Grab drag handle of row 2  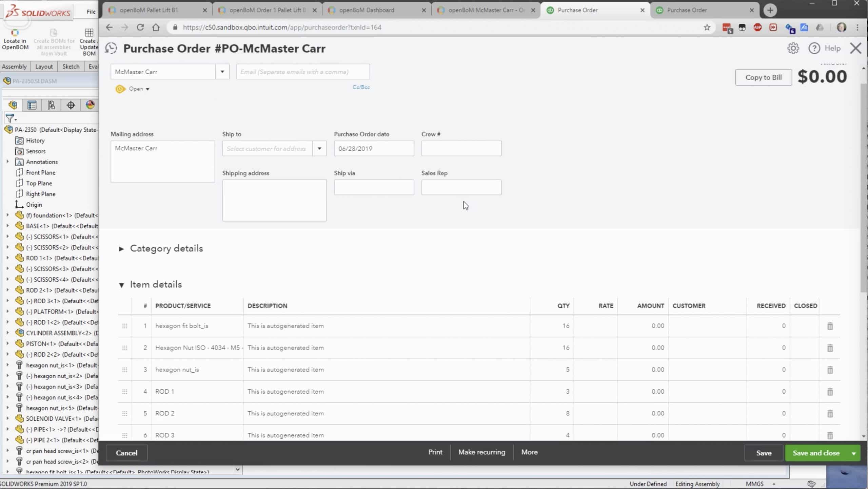[124, 348]
